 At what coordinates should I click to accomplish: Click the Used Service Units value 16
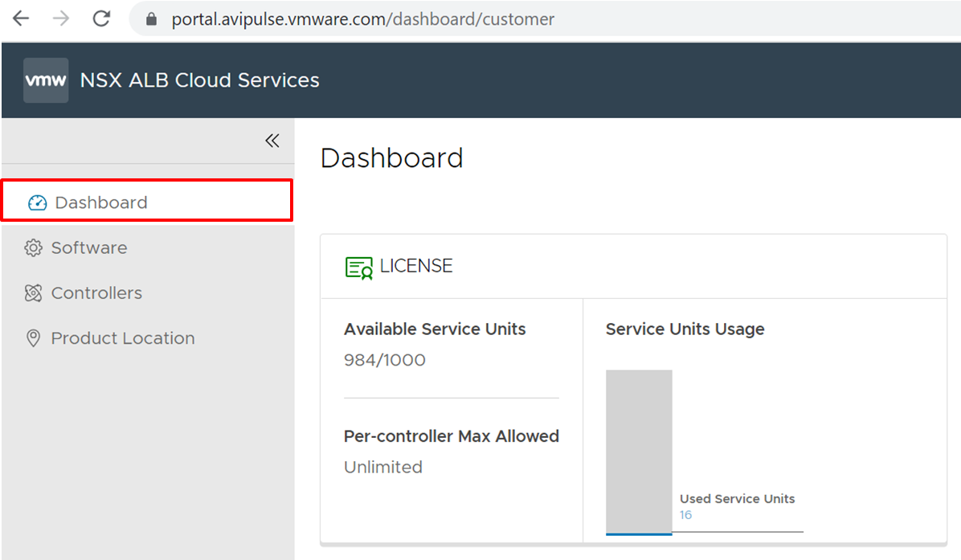pos(685,515)
